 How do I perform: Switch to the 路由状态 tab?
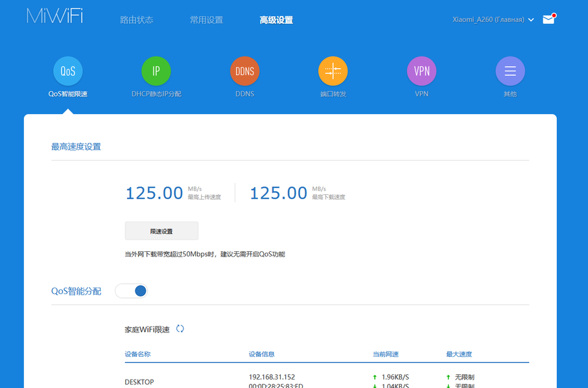137,20
